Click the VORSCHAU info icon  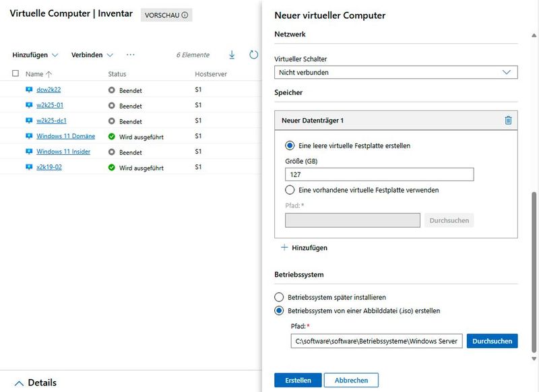click(183, 14)
